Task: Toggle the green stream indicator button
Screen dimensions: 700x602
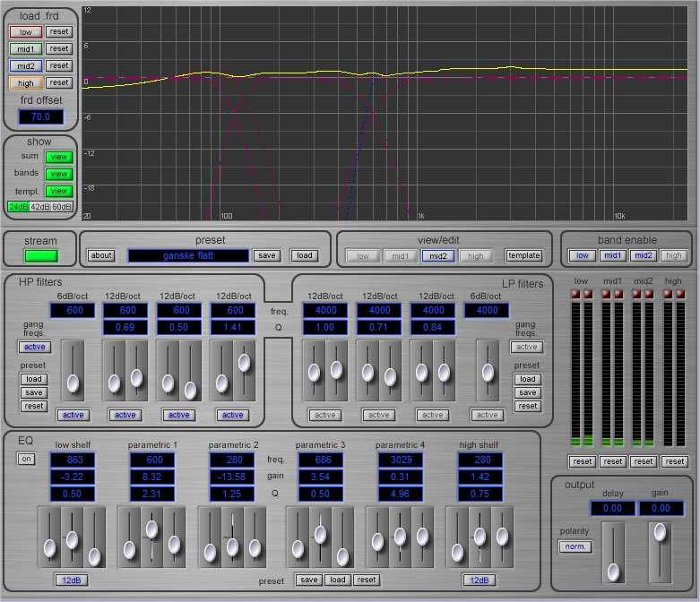Action: (x=39, y=256)
